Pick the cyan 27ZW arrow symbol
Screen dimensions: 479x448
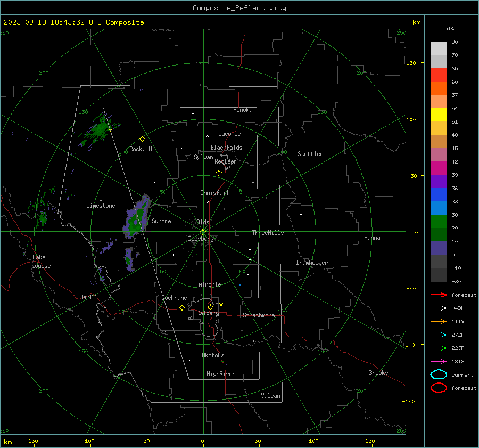[x=439, y=335]
